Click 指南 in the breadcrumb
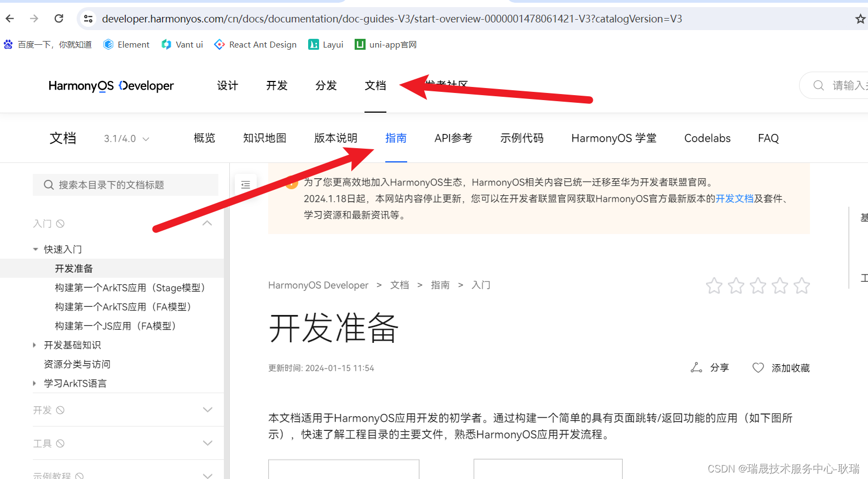868x479 pixels. (x=440, y=285)
